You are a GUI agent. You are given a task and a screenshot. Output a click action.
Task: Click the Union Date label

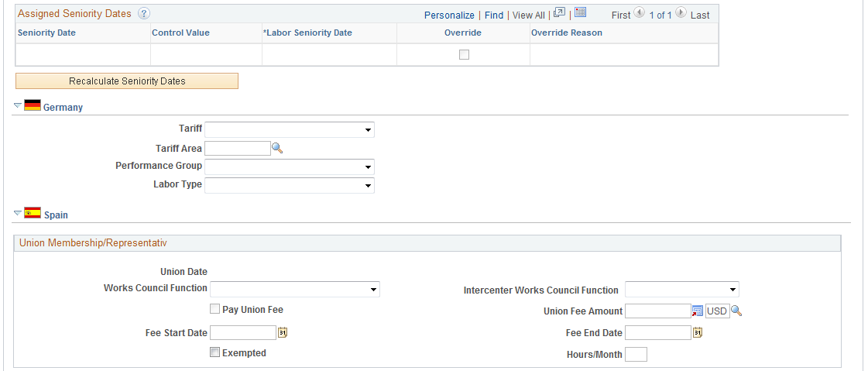[184, 271]
